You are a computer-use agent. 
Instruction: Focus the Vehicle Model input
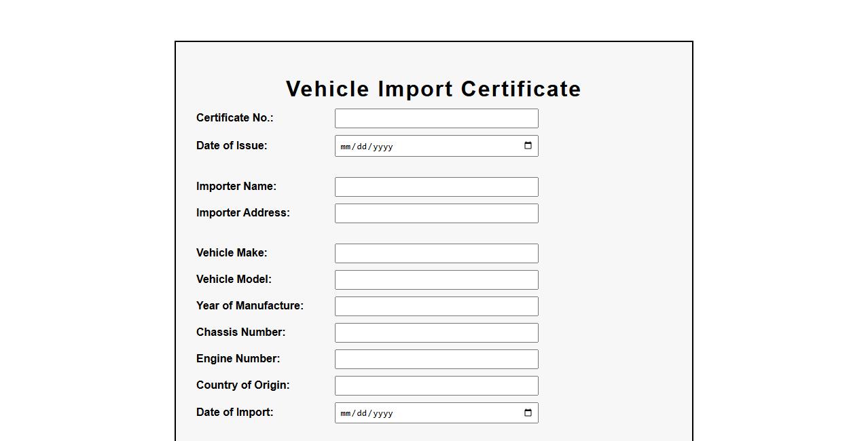436,280
